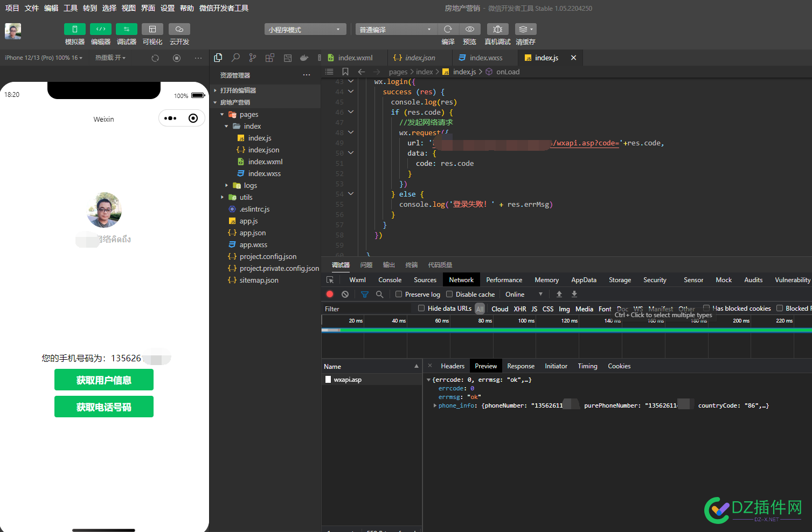Click the mini program capsule menu dots
Screen dimensions: 812x532
[x=170, y=118]
